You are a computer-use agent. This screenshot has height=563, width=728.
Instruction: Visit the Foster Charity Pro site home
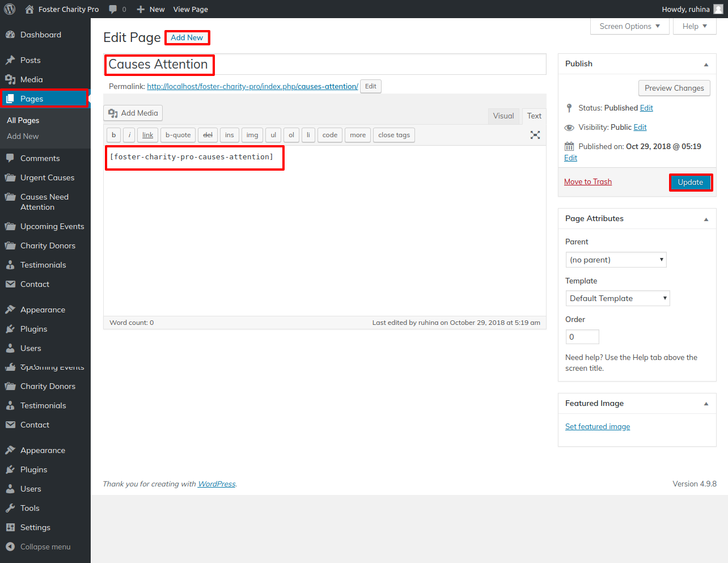coord(62,9)
